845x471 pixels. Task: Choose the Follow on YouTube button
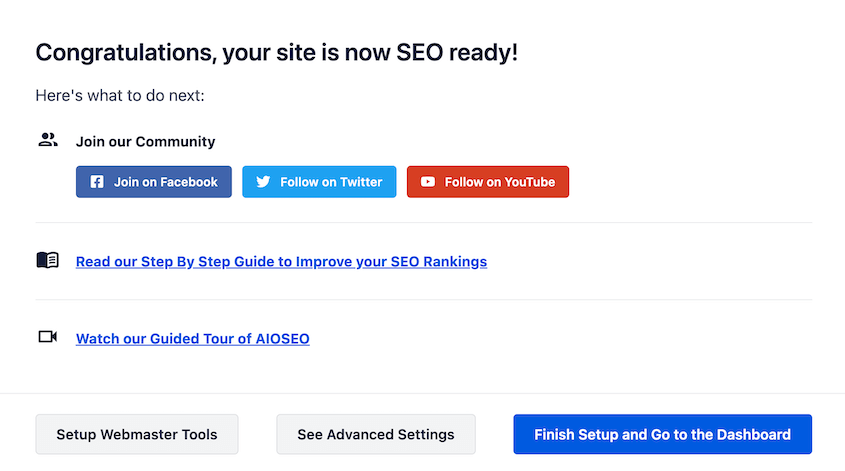click(x=488, y=182)
